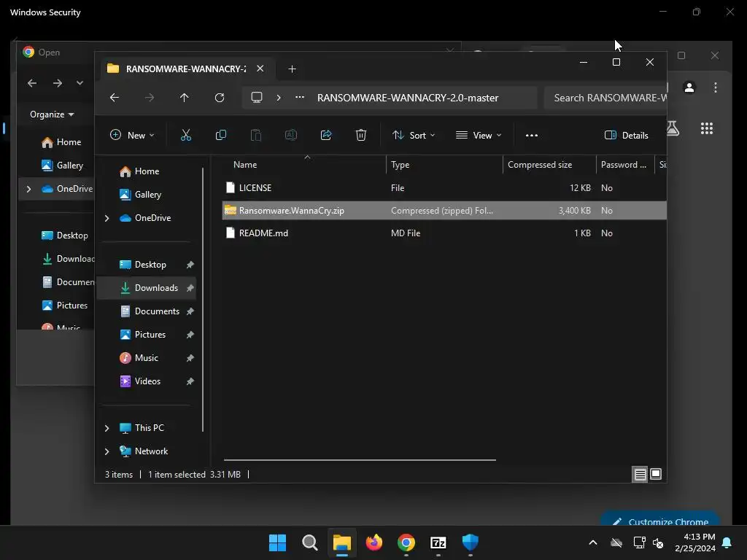Open the See more three-dots menu

pos(532,135)
